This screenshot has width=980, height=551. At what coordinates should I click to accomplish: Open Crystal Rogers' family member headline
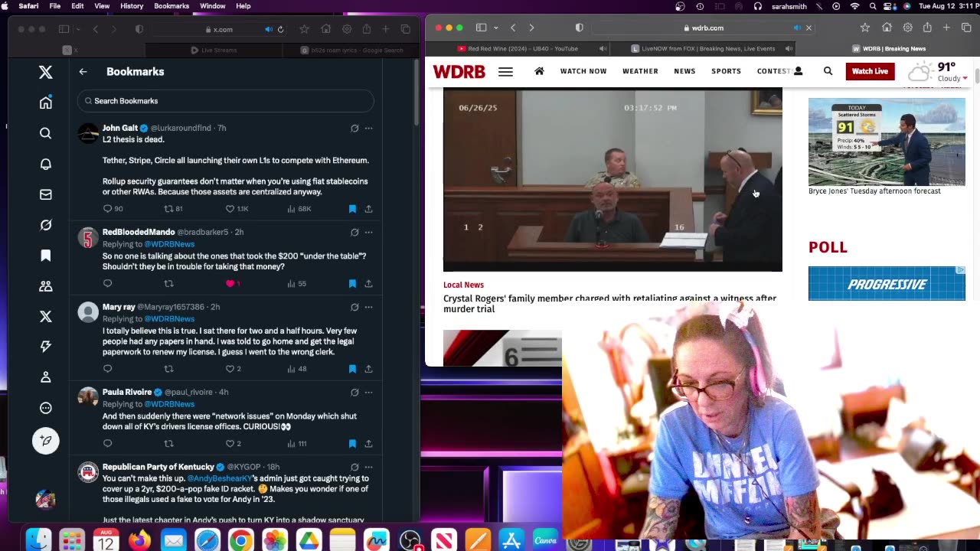609,304
